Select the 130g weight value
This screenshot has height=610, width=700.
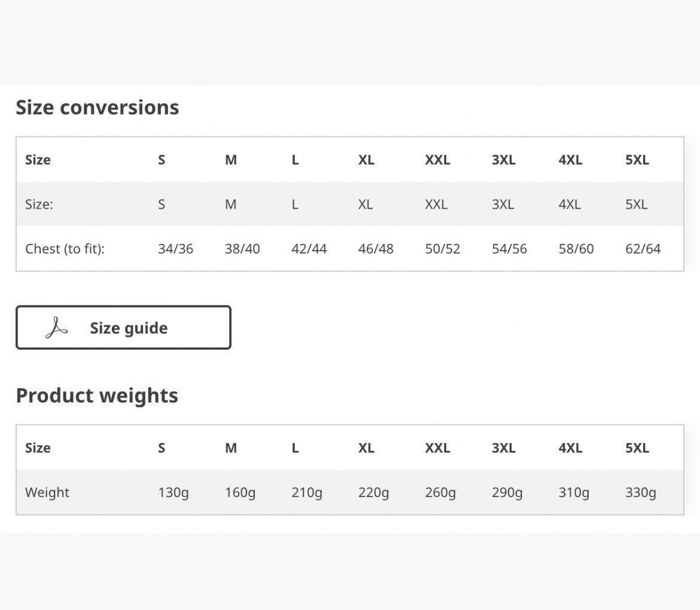(x=174, y=493)
